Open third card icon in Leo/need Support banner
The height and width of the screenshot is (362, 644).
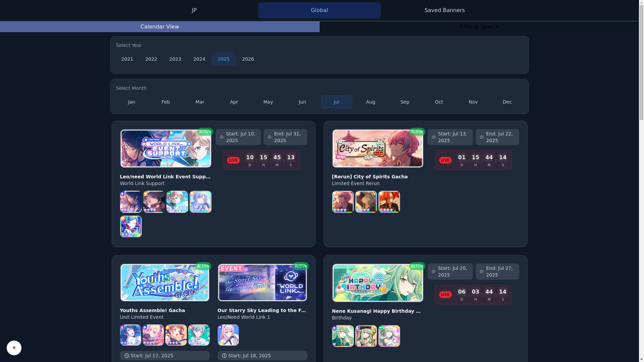pyautogui.click(x=177, y=202)
